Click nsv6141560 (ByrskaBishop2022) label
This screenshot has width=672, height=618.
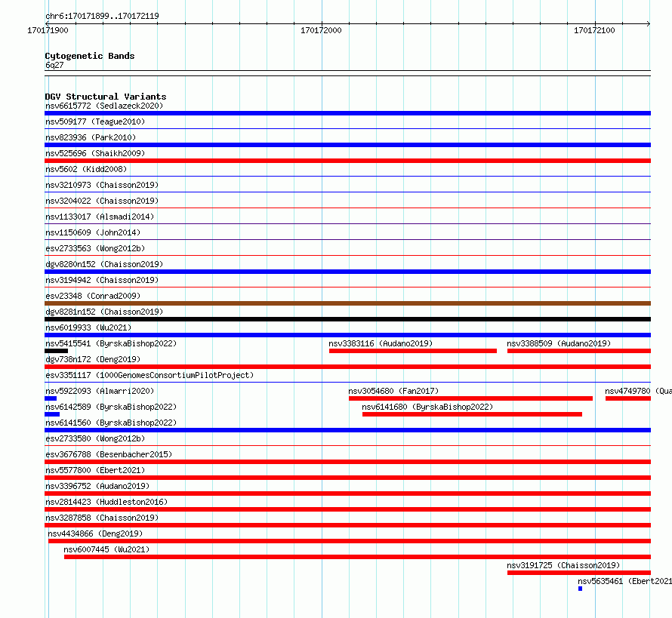point(111,423)
